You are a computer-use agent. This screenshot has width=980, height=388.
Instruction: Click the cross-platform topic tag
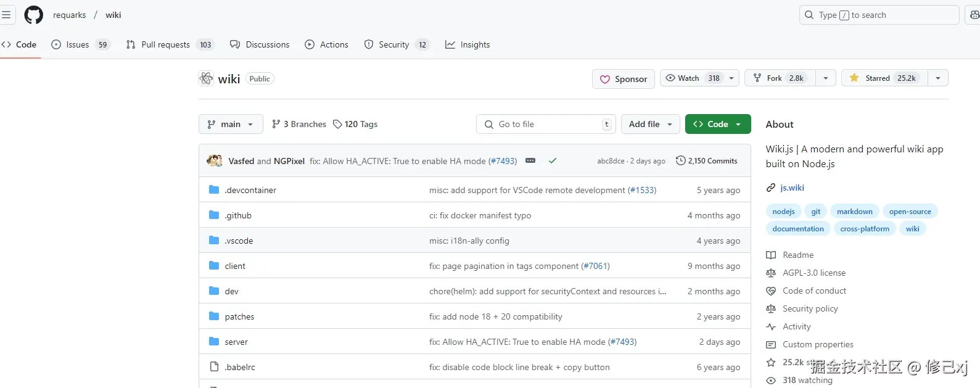click(864, 229)
